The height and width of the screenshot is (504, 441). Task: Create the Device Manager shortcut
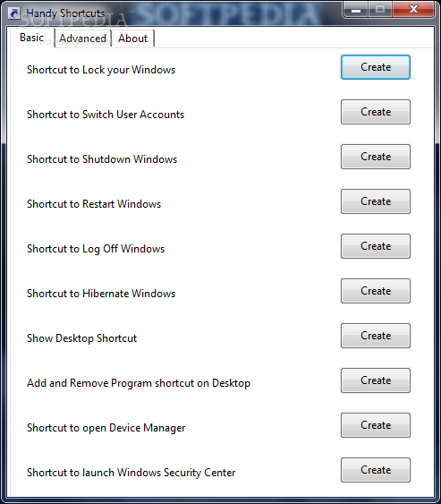click(x=376, y=425)
